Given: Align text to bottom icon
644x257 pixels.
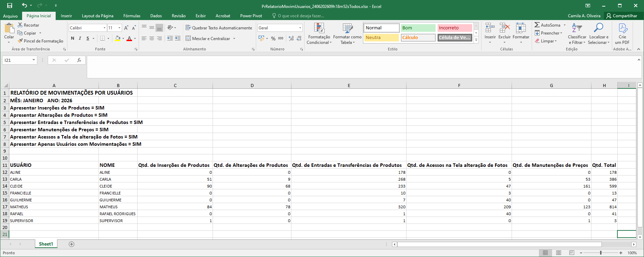Looking at the screenshot, I should (159, 28).
